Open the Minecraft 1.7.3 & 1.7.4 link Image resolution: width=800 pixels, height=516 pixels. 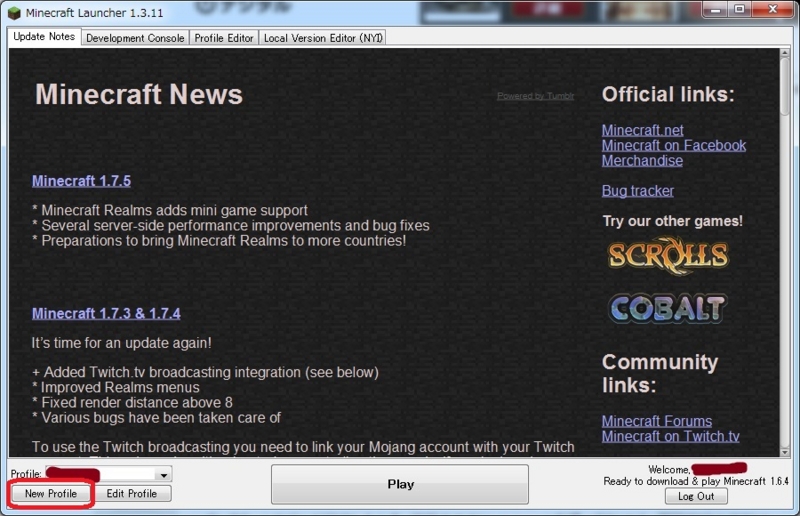pyautogui.click(x=106, y=313)
